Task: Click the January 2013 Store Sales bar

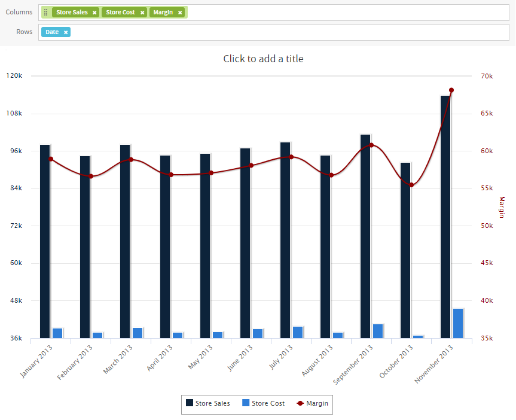Action: [45, 241]
